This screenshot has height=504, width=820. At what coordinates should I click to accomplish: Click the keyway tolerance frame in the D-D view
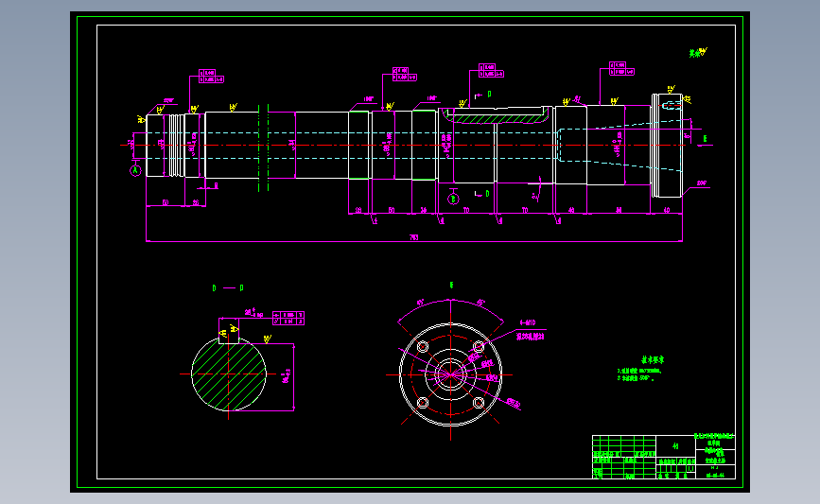(288, 319)
